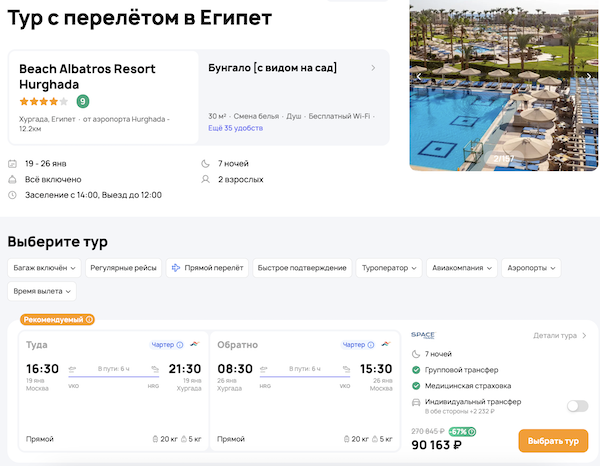Open the Детали тура link
600x466 pixels.
coord(560,336)
